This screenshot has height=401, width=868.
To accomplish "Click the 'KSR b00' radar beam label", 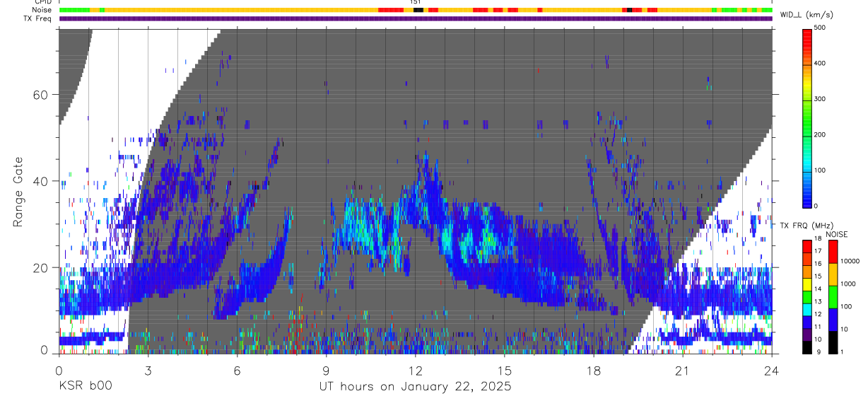I will [x=85, y=386].
